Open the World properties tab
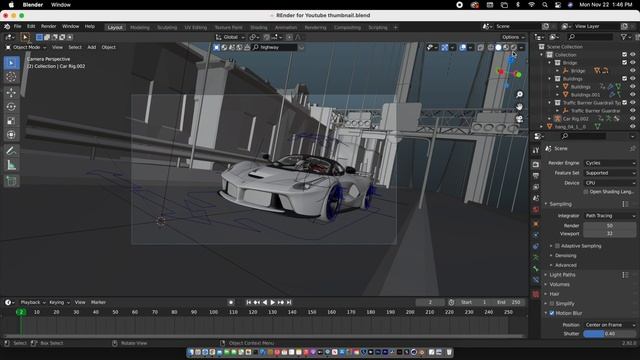640x360 pixels. pyautogui.click(x=536, y=210)
